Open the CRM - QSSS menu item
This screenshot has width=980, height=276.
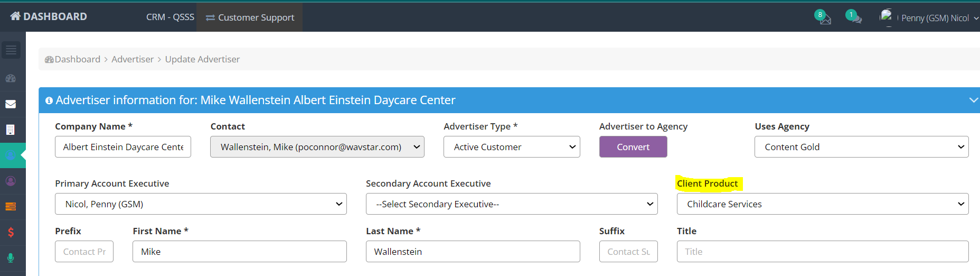(170, 17)
